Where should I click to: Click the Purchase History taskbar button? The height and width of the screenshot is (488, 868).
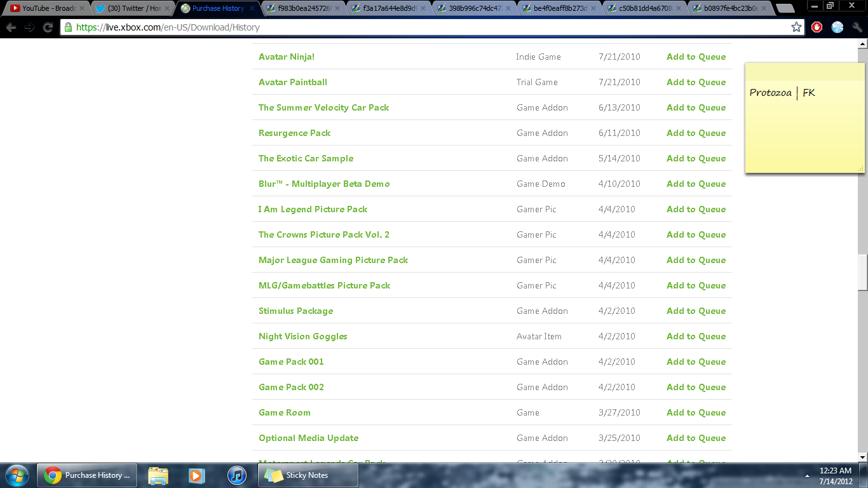(87, 475)
